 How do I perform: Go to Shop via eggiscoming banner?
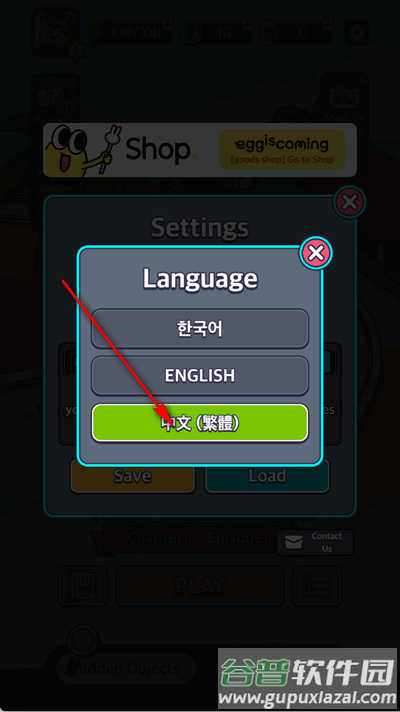[282, 150]
